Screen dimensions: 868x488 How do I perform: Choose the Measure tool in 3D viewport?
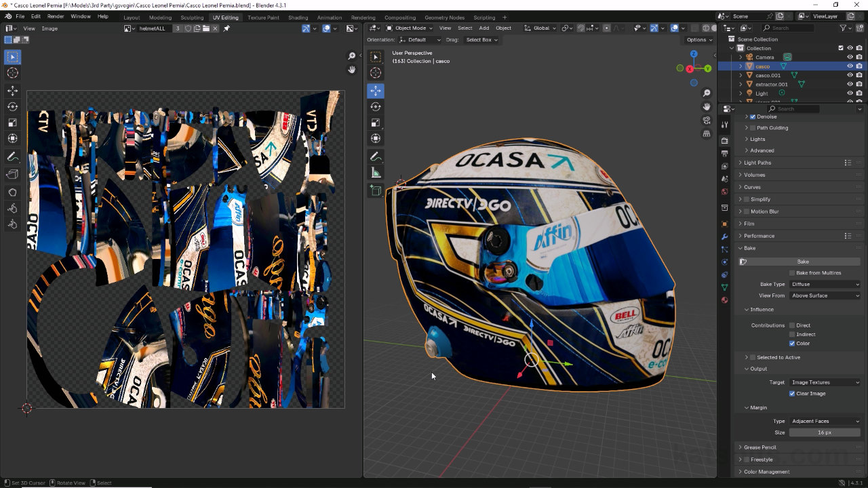coord(376,173)
